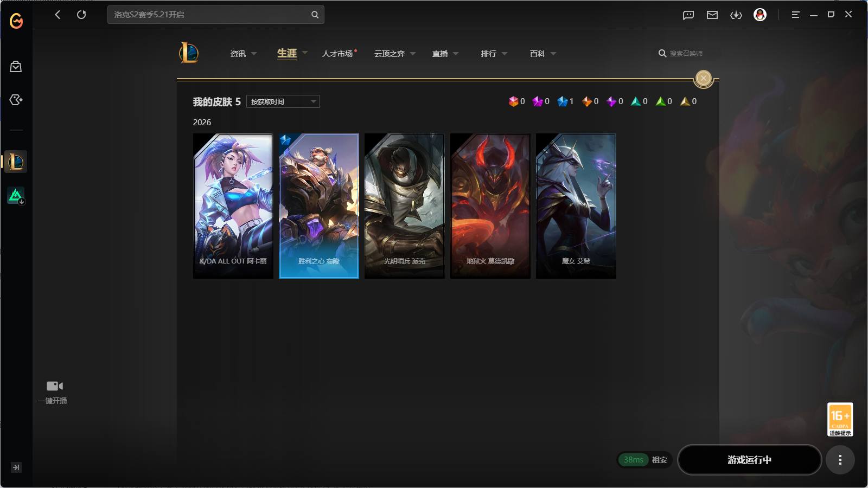Click the 38ms latency indicator
Image resolution: width=868 pixels, height=488 pixels.
(633, 460)
